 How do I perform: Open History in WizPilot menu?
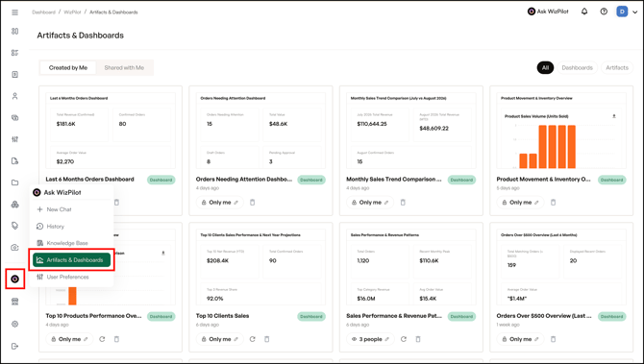point(71,226)
